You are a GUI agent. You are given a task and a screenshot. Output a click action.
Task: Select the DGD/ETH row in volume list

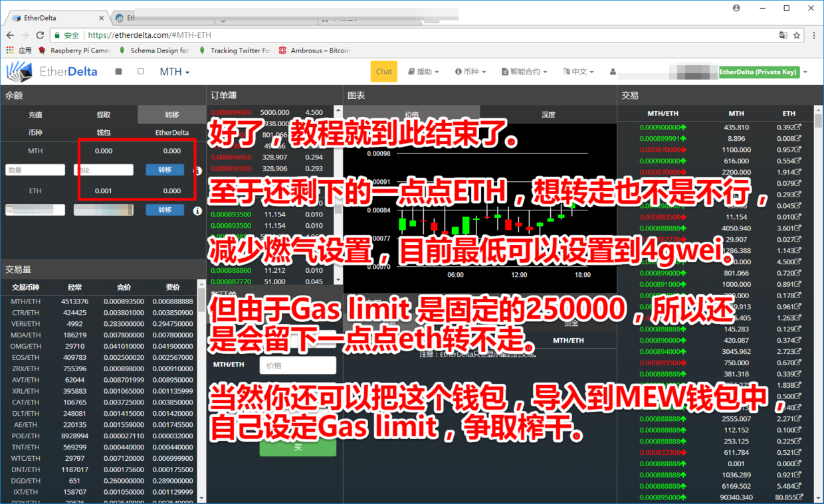pyautogui.click(x=100, y=481)
